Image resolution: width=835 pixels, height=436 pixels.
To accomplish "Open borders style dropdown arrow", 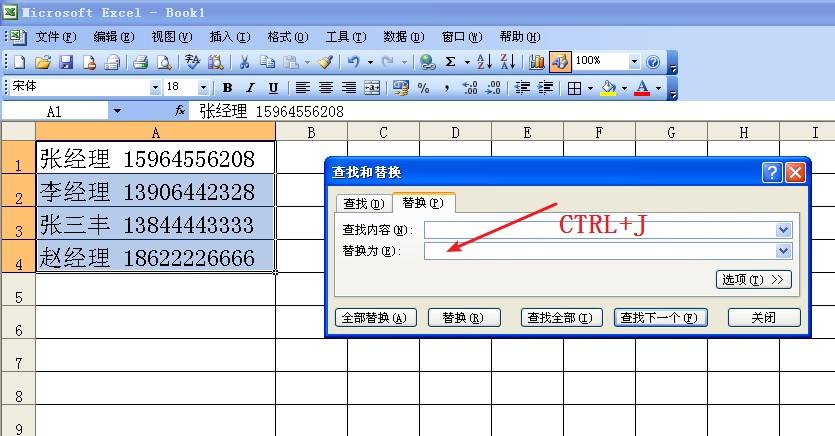I will click(x=590, y=88).
